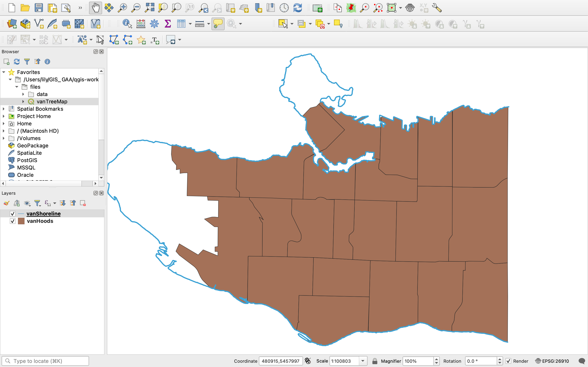This screenshot has width=588, height=367.
Task: Click the Save Project floppy icon
Action: pyautogui.click(x=39, y=8)
